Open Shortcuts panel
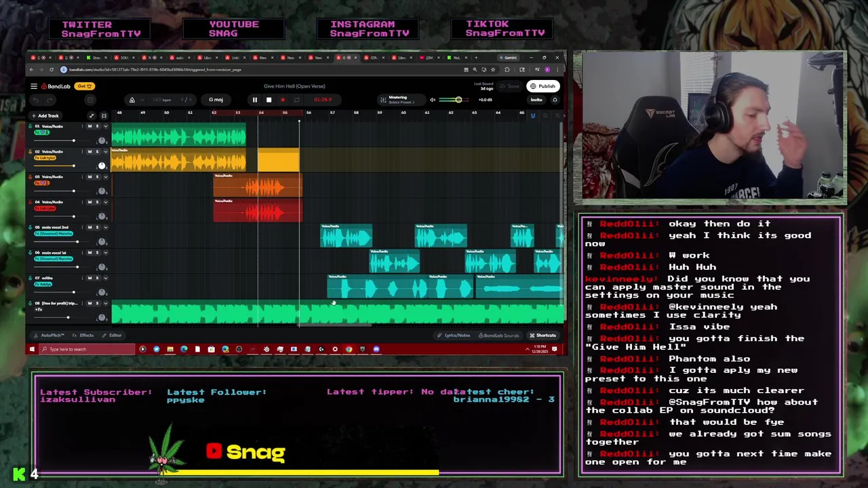Image resolution: width=868 pixels, height=488 pixels. [542, 335]
